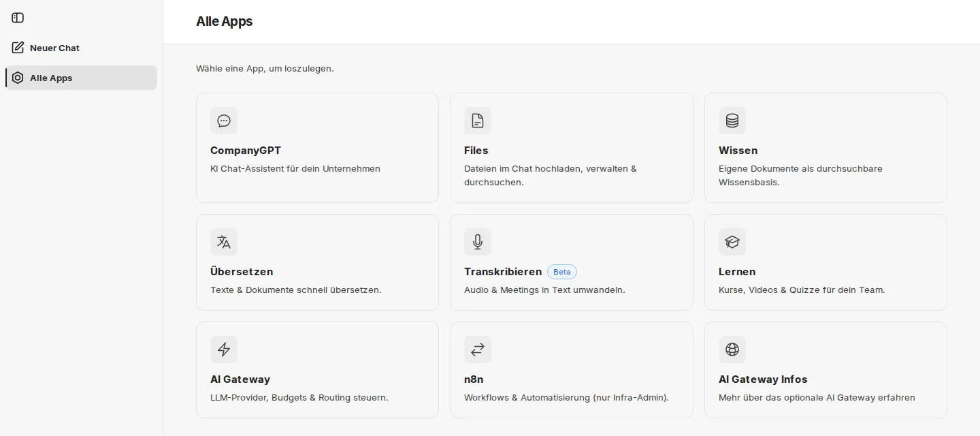The height and width of the screenshot is (436, 980).
Task: Click the Transkribieren microphone icon
Action: coord(478,242)
